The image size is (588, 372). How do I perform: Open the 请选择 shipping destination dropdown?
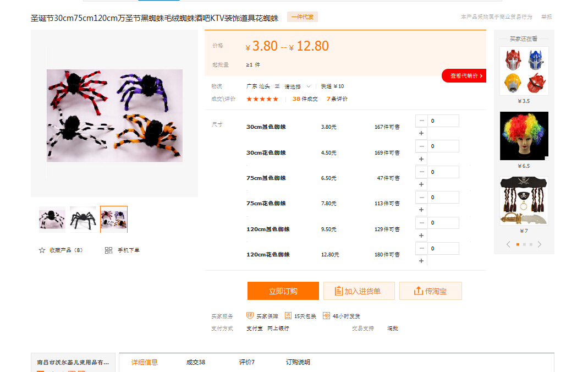click(298, 86)
